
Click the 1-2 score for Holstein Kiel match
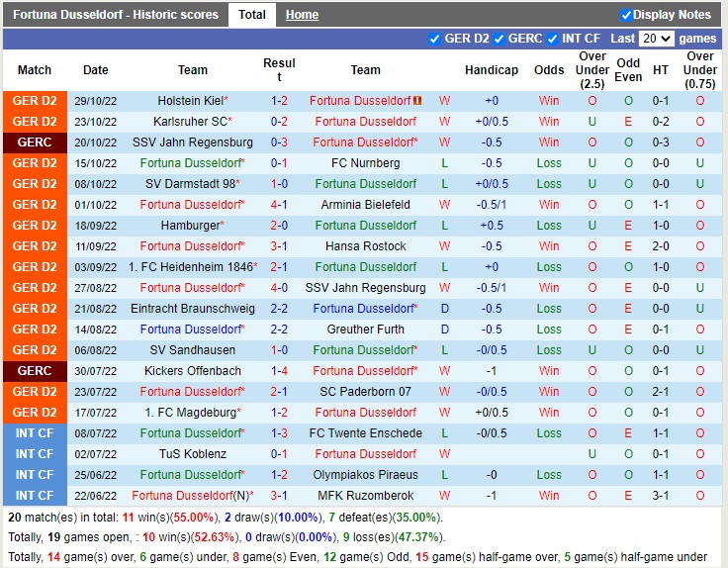pyautogui.click(x=279, y=101)
